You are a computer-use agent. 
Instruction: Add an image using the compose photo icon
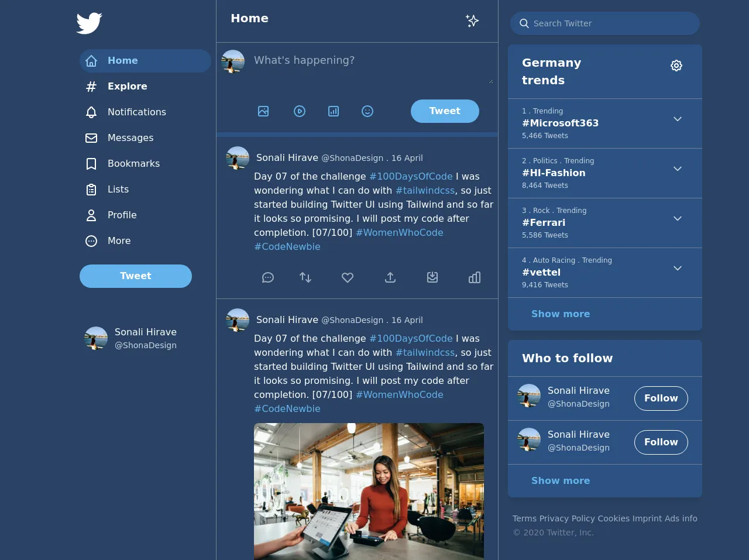(263, 111)
